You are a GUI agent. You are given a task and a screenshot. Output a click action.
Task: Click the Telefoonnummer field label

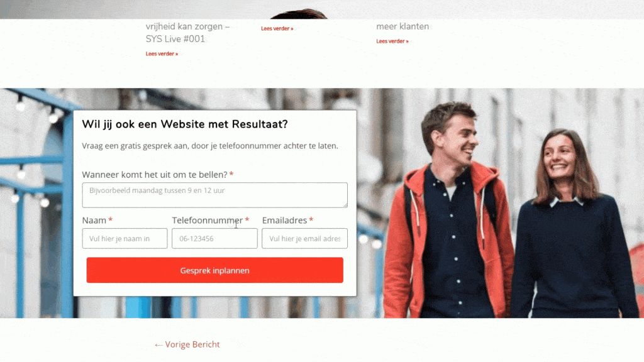click(208, 221)
